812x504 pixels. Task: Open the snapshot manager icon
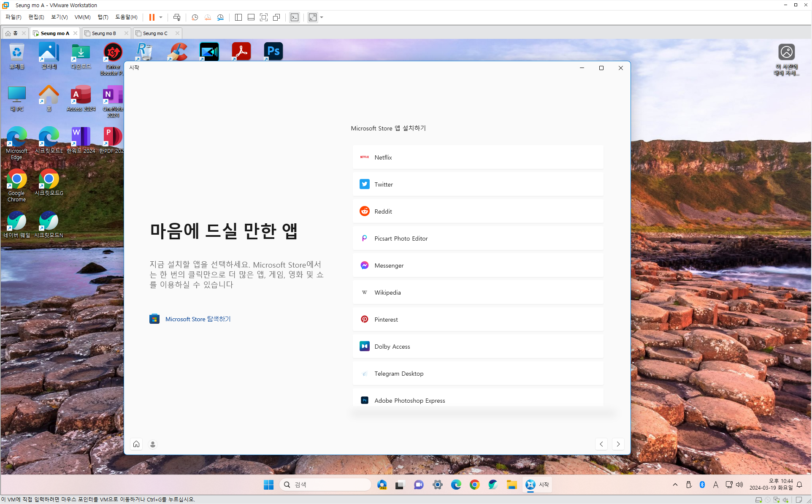(220, 17)
